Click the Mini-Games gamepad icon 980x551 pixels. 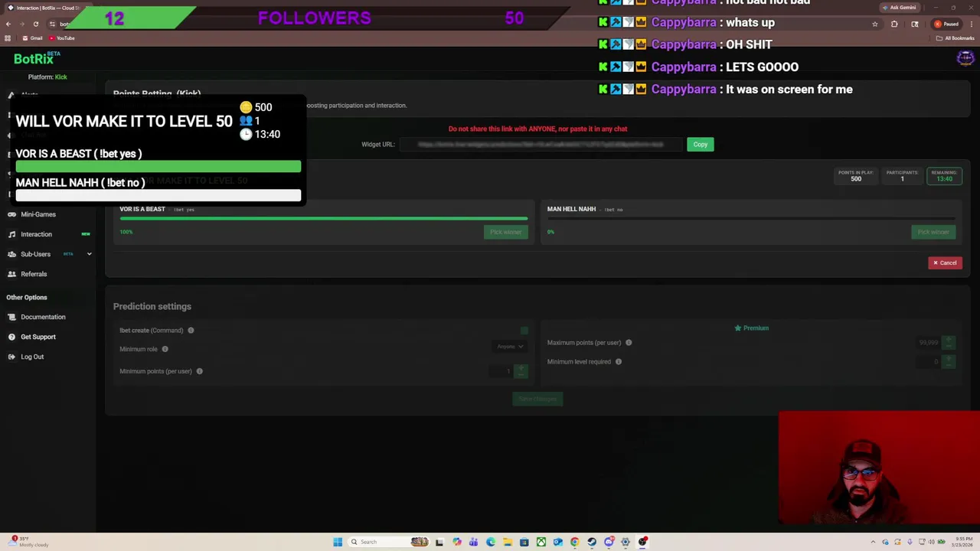[x=11, y=214]
